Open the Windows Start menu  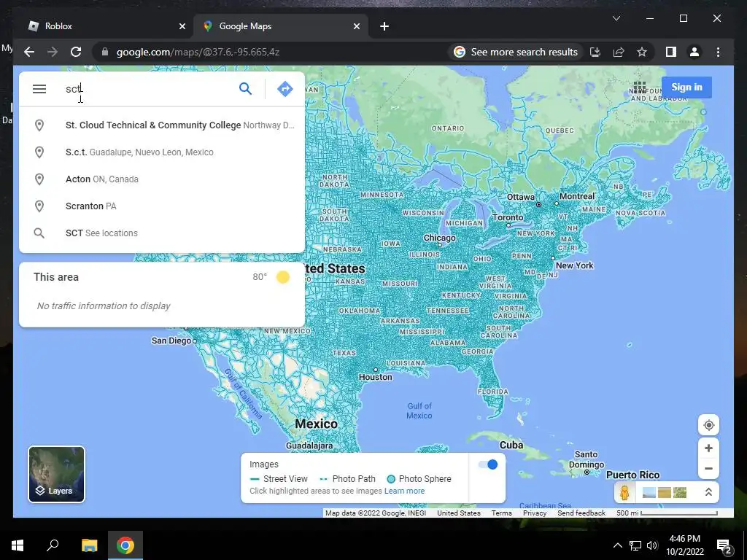click(x=18, y=545)
